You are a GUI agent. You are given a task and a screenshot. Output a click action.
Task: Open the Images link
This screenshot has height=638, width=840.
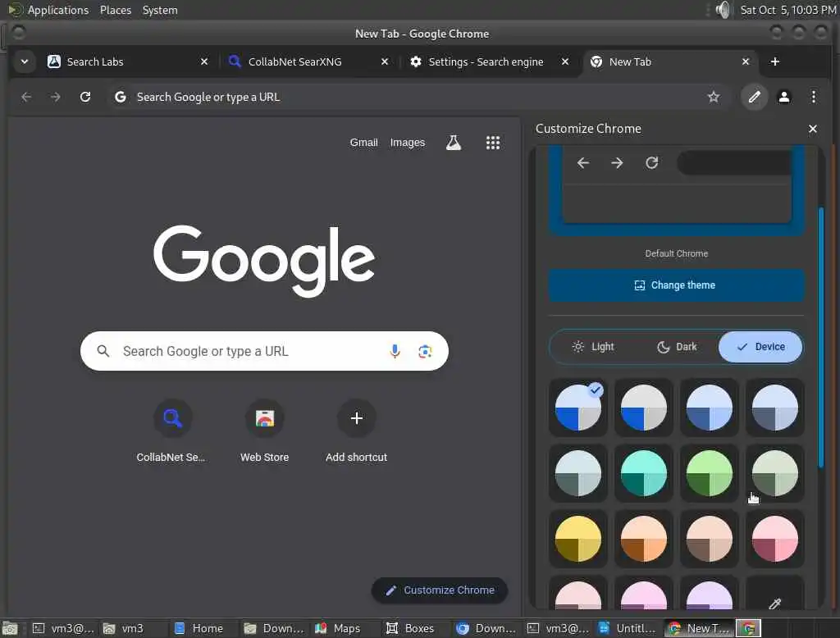tap(407, 143)
